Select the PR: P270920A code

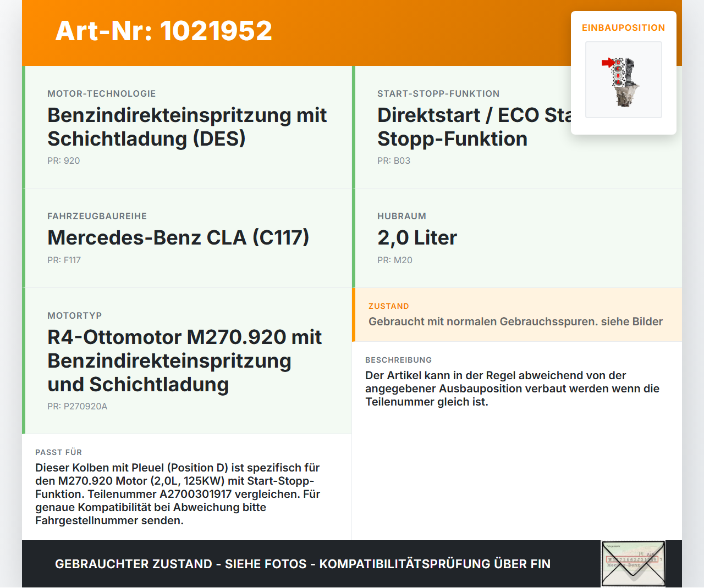pos(78,406)
